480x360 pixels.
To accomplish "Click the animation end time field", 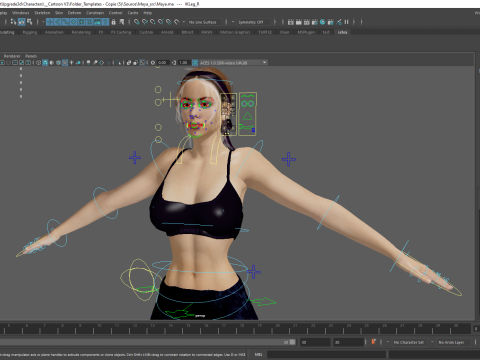I will click(348, 342).
